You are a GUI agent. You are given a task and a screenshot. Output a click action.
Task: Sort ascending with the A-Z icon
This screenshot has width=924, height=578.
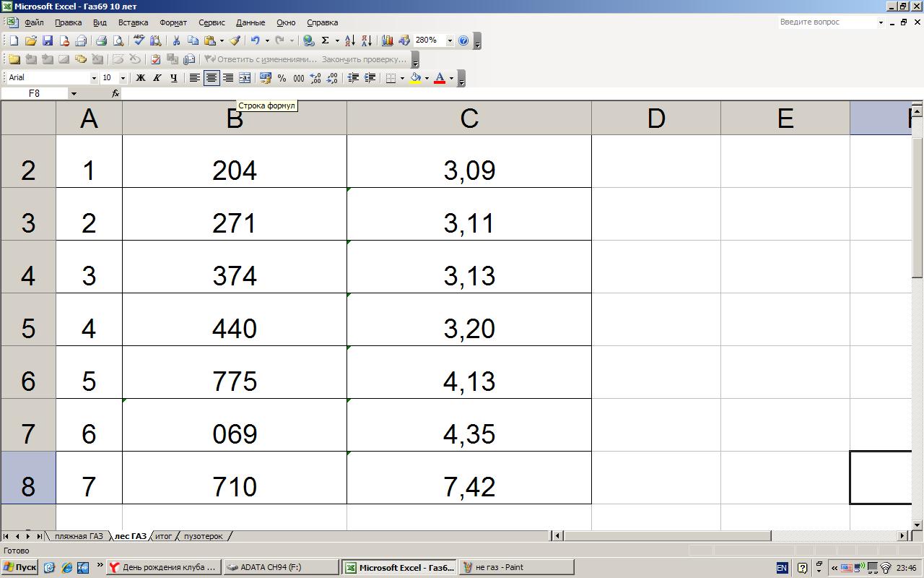point(349,41)
